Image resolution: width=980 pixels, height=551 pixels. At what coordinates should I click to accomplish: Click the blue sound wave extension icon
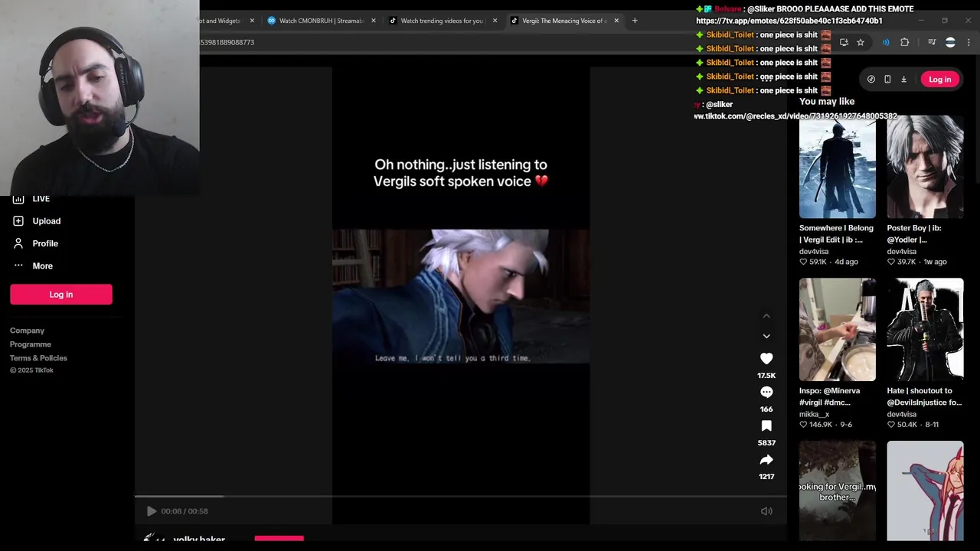tap(886, 42)
